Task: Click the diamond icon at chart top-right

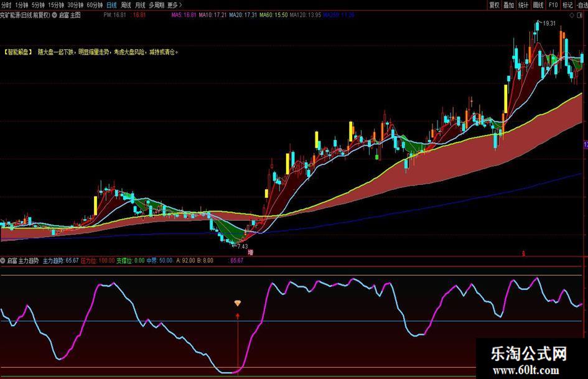Action: (x=572, y=16)
